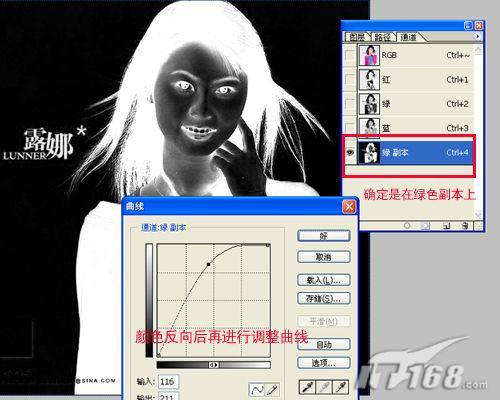Image resolution: width=500 pixels, height=400 pixels.
Task: Select the black control point on the curve
Action: click(209, 264)
